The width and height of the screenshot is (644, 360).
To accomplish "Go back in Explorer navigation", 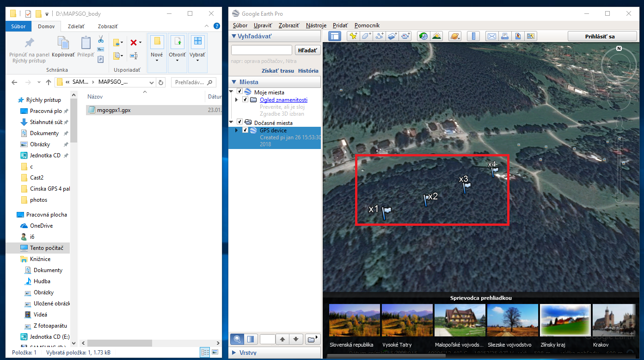I will (x=14, y=82).
